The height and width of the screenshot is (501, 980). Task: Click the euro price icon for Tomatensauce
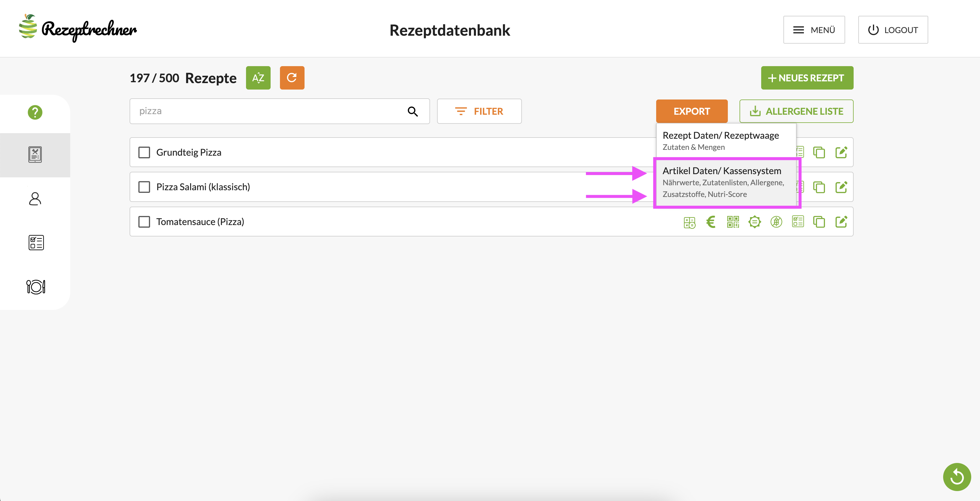(711, 222)
